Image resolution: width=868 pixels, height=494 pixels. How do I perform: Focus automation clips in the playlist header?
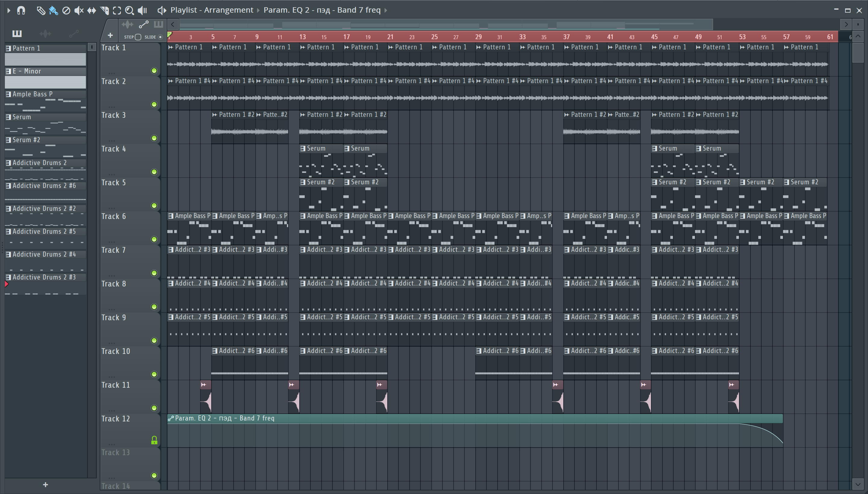pos(143,24)
